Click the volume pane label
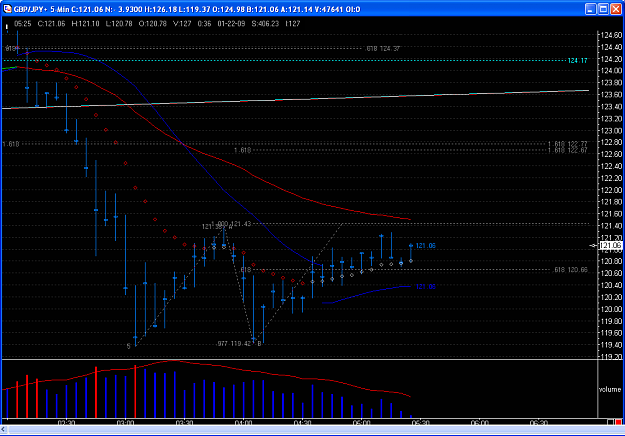This screenshot has height=436, width=625. click(609, 389)
